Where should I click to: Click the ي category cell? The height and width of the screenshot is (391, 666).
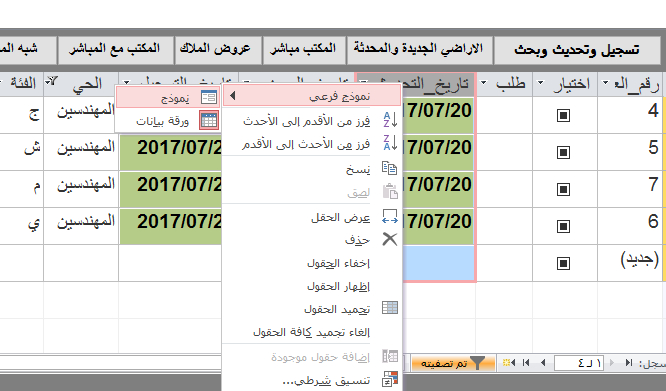click(21, 225)
